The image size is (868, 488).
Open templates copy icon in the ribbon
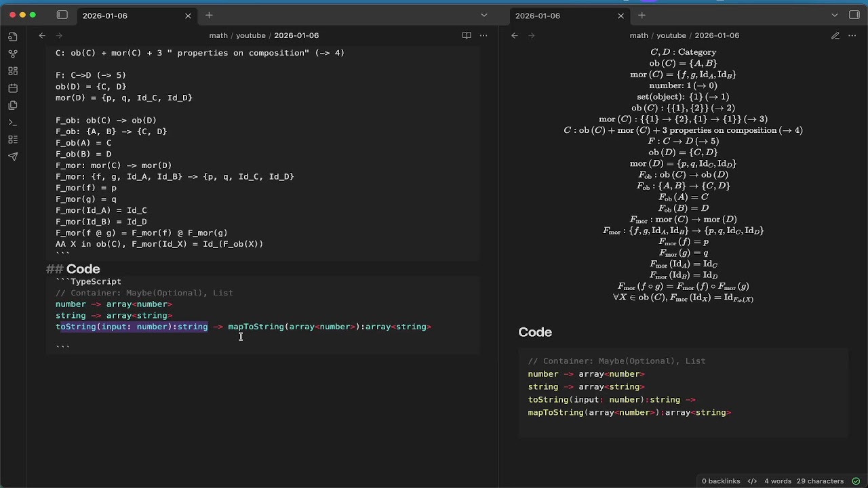click(x=13, y=105)
